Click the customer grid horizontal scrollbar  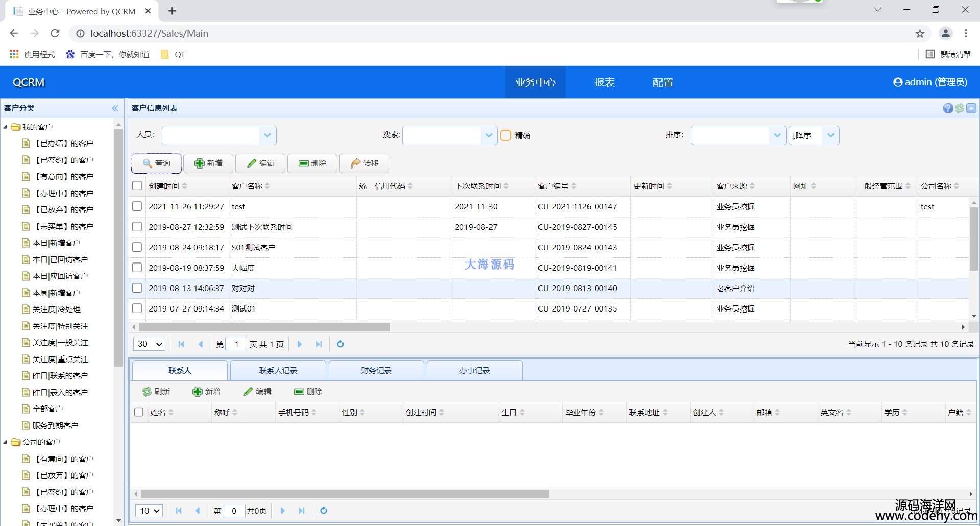264,327
